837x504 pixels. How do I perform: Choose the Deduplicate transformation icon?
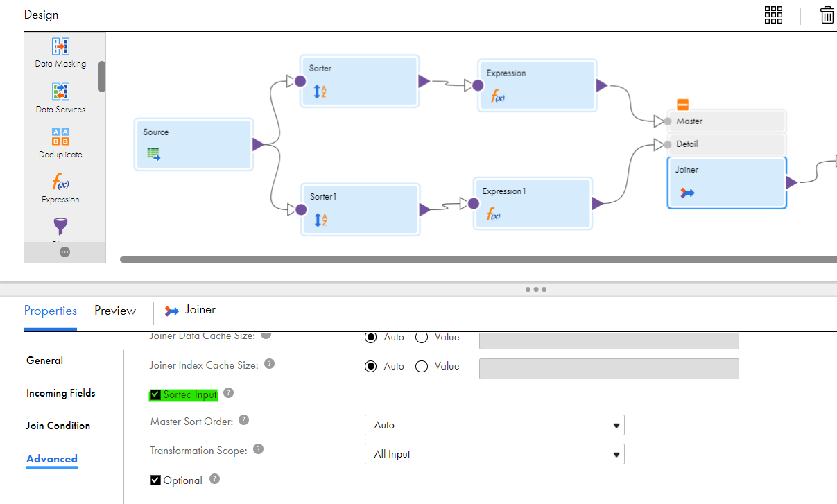click(x=60, y=137)
